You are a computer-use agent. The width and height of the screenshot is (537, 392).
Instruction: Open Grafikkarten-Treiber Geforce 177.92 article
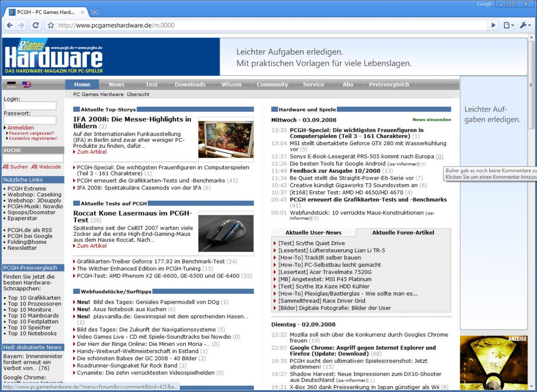[x=151, y=261]
